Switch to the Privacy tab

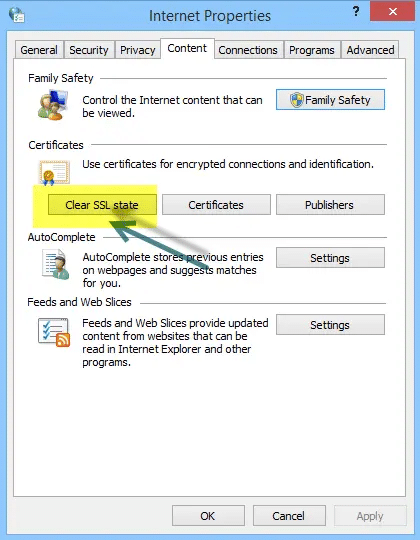[x=137, y=50]
